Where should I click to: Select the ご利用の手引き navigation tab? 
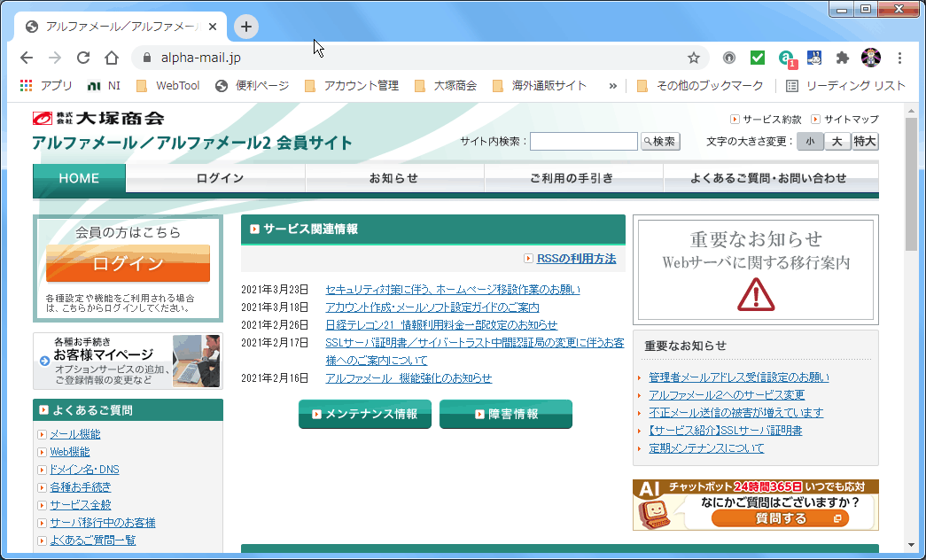point(574,178)
